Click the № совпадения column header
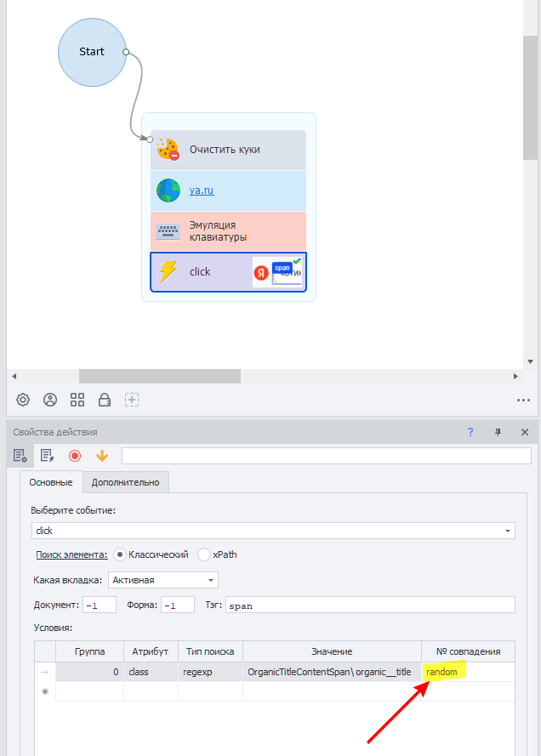This screenshot has width=541, height=756. coord(468,651)
